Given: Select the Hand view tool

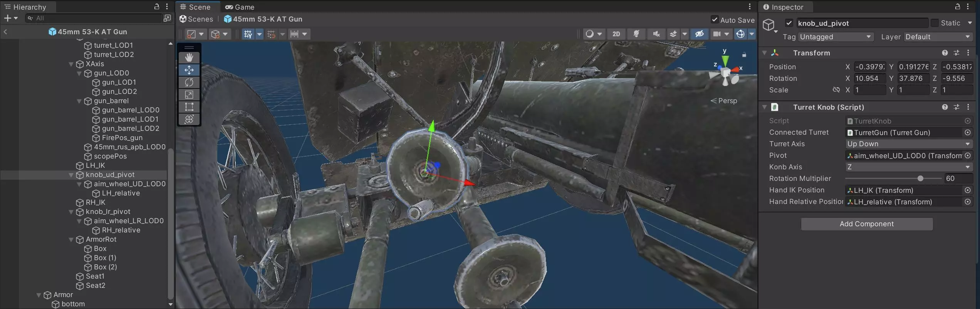Looking at the screenshot, I should click(189, 58).
